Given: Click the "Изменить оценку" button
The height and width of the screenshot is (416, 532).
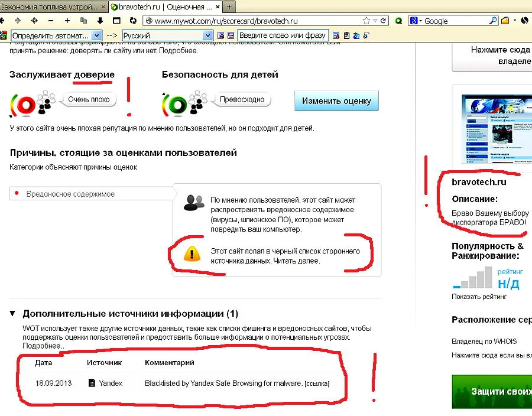Looking at the screenshot, I should point(336,100).
